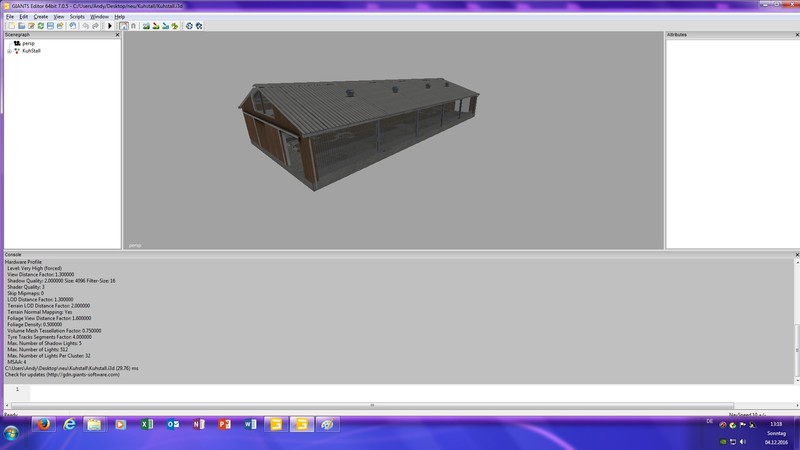Open the Window menu
Screen dimensions: 800x450
pos(99,17)
